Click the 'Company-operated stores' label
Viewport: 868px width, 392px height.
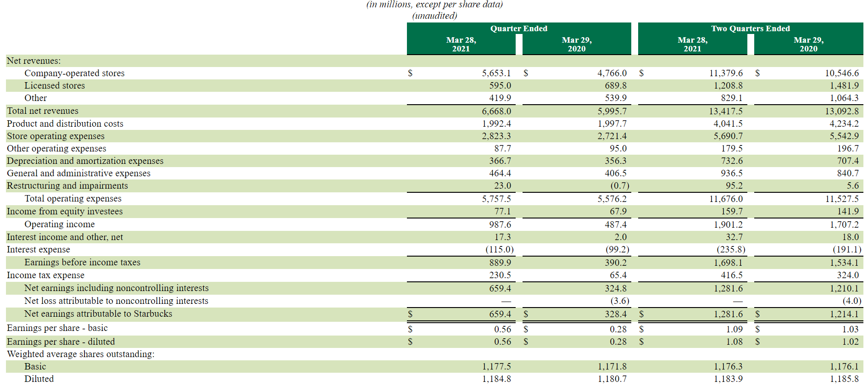tap(74, 73)
